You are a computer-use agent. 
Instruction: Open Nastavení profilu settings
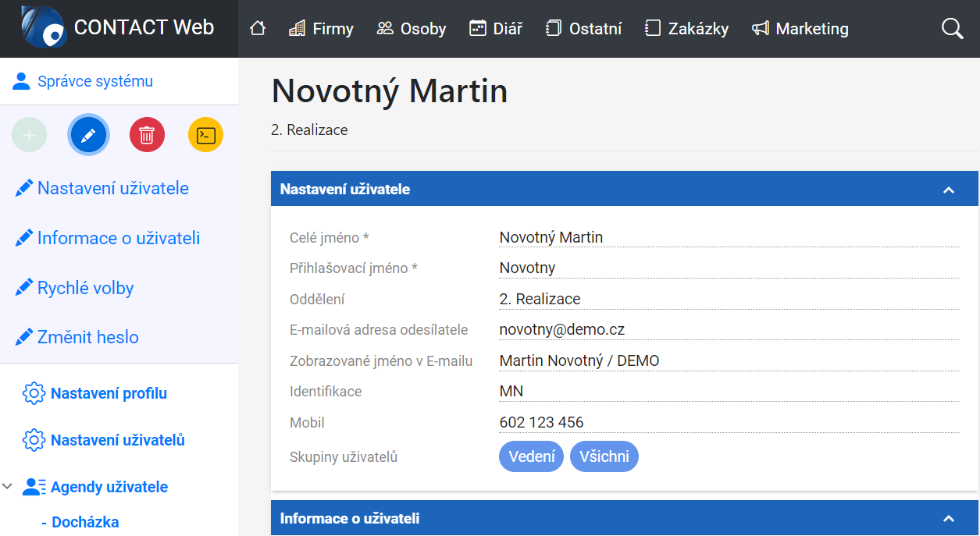pyautogui.click(x=109, y=393)
